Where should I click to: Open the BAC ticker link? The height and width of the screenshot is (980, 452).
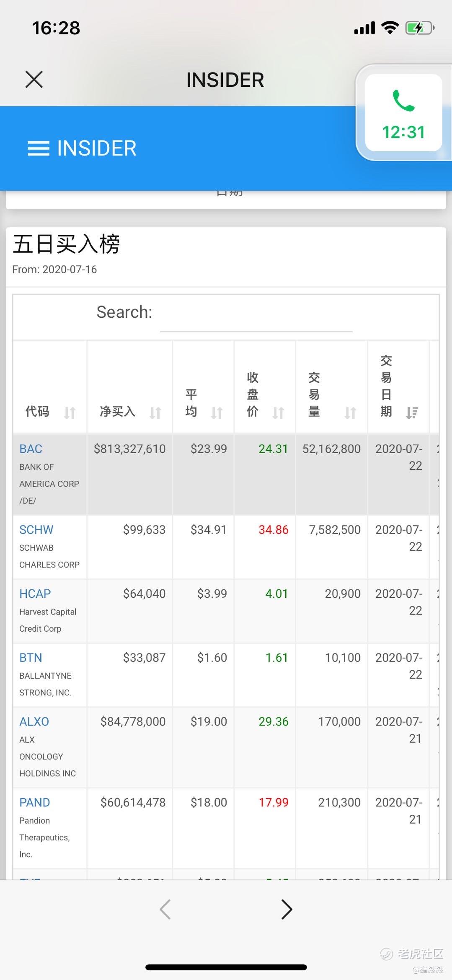coord(31,449)
